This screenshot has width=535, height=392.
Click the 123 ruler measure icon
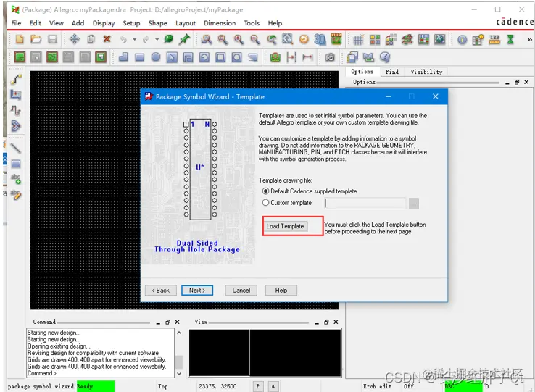494,40
